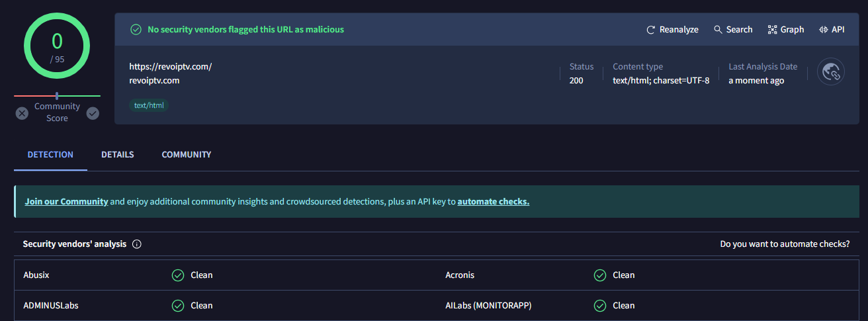The width and height of the screenshot is (868, 321).
Task: Follow the Join our Community link
Action: point(66,202)
